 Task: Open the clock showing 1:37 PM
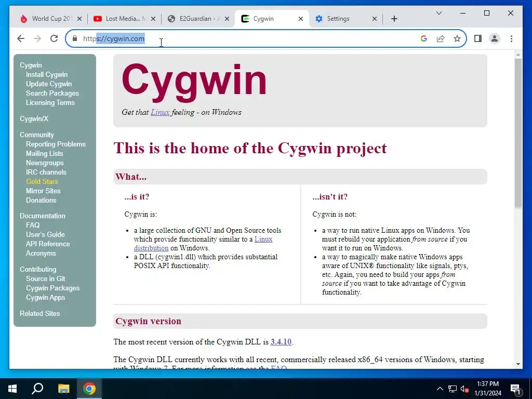[x=487, y=389]
